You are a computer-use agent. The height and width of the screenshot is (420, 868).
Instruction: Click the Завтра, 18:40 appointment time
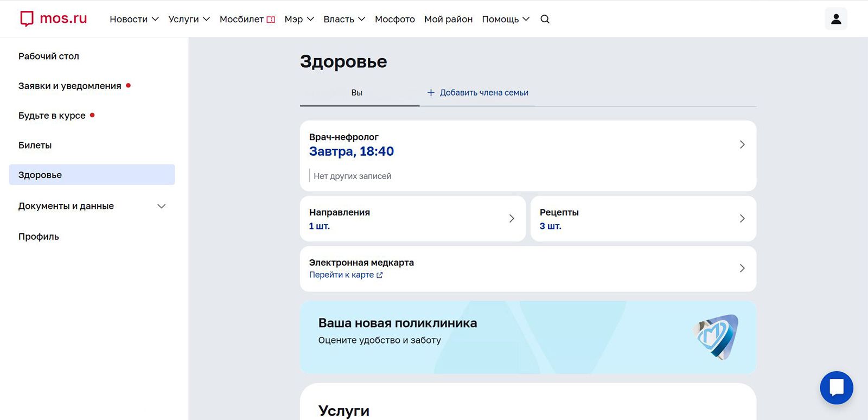tap(352, 151)
